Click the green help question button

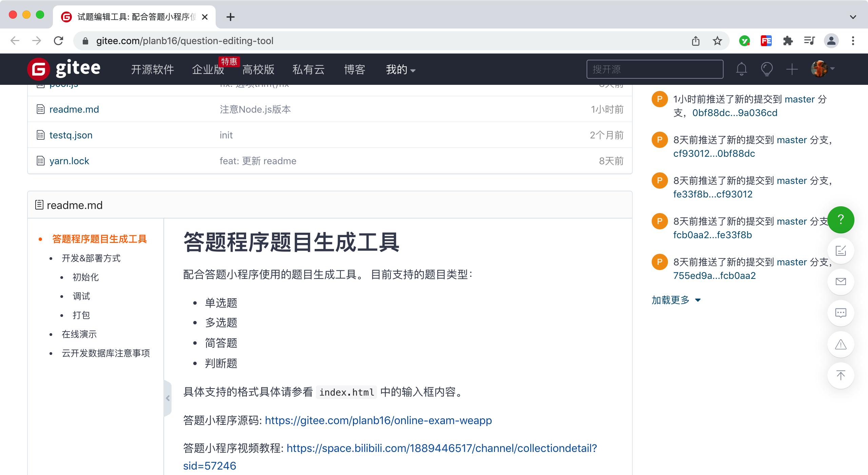tap(841, 220)
